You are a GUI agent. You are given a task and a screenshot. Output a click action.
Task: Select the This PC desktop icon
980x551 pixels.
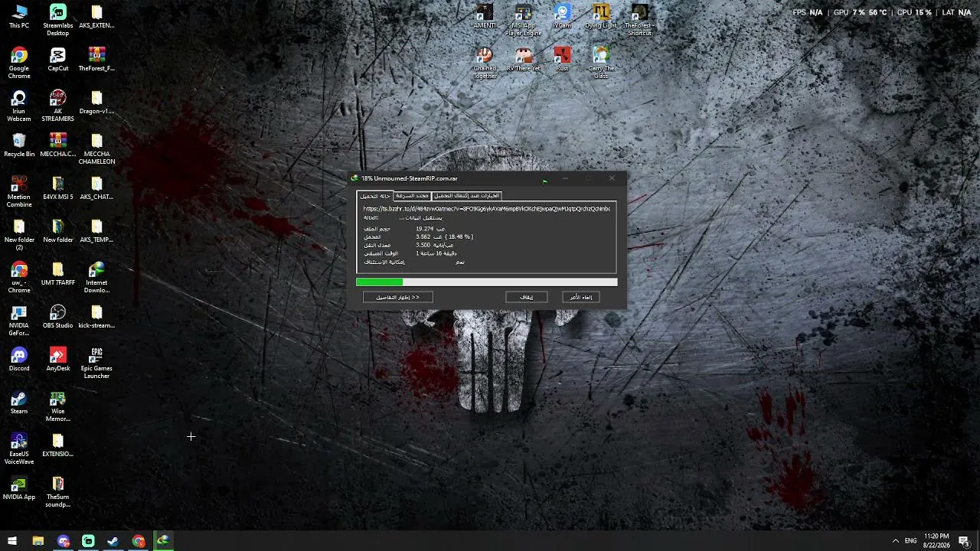[x=19, y=17]
